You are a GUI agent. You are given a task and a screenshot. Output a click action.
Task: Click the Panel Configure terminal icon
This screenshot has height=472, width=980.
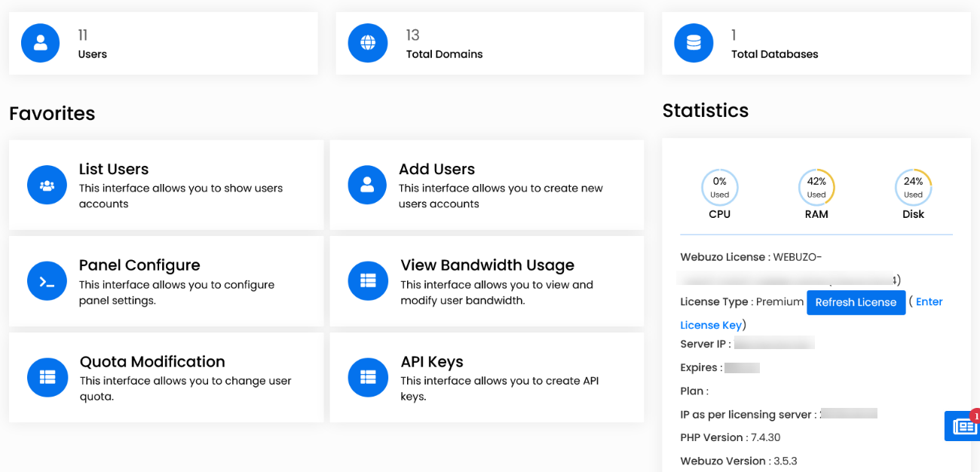pos(47,281)
